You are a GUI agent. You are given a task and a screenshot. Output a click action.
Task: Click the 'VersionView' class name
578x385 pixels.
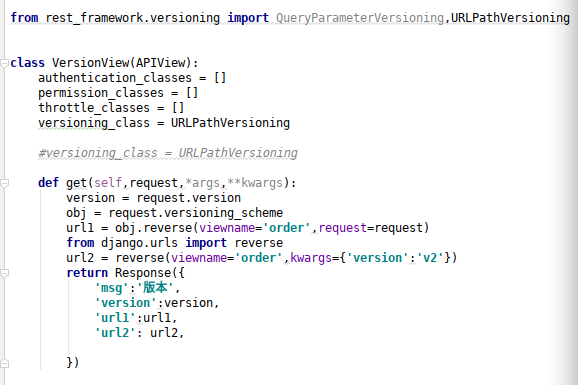point(90,63)
